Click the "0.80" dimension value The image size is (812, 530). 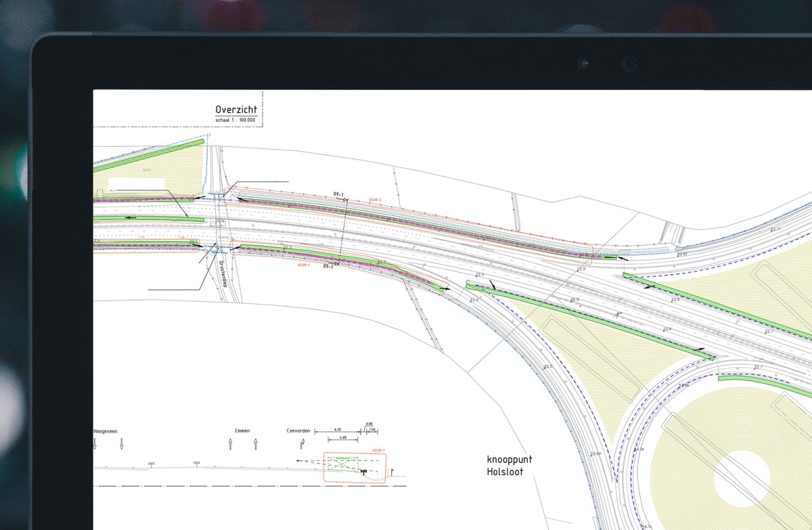(x=369, y=424)
